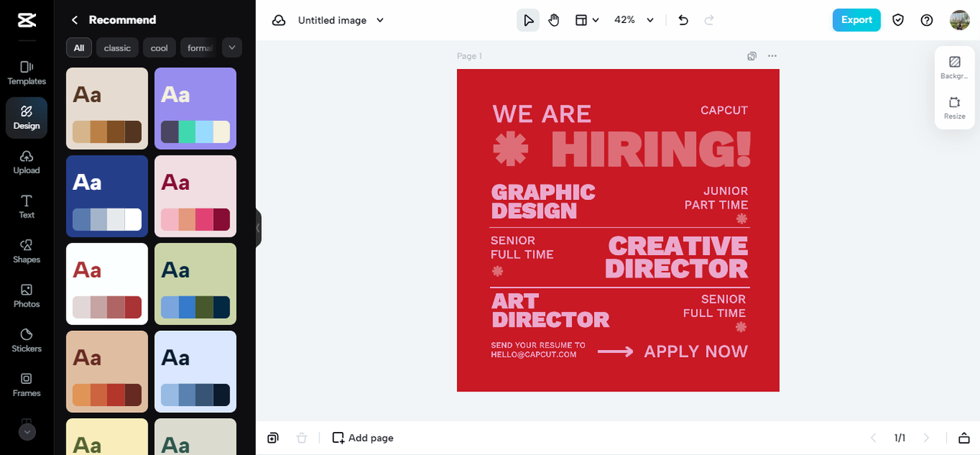The image size is (980, 455).
Task: Select the pointer selection tool
Action: (x=528, y=20)
